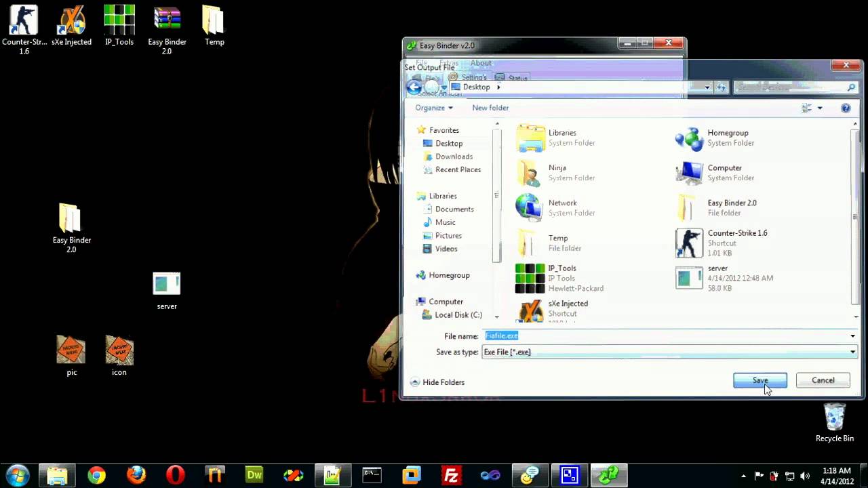Expand the File name dropdown arrow
This screenshot has width=868, height=488.
(852, 336)
